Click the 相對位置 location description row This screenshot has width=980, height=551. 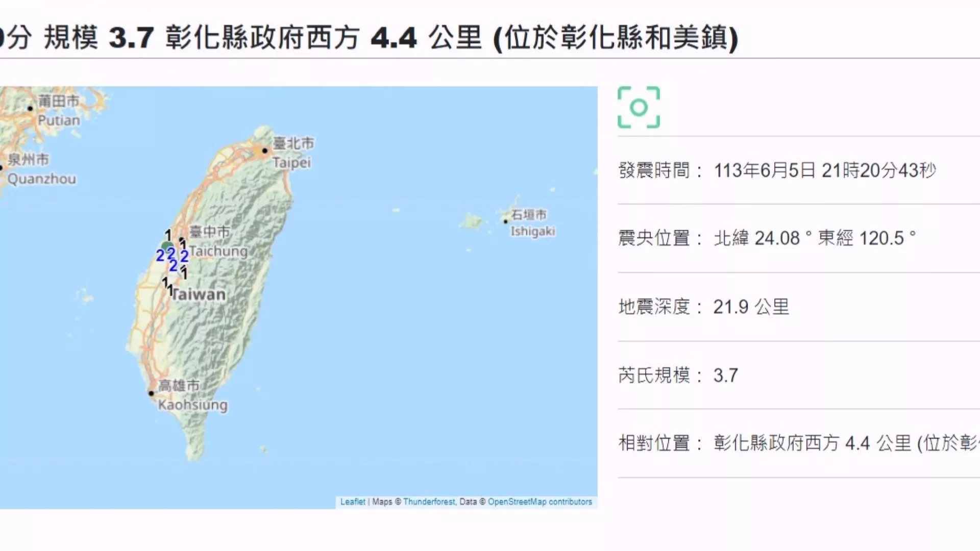[796, 443]
